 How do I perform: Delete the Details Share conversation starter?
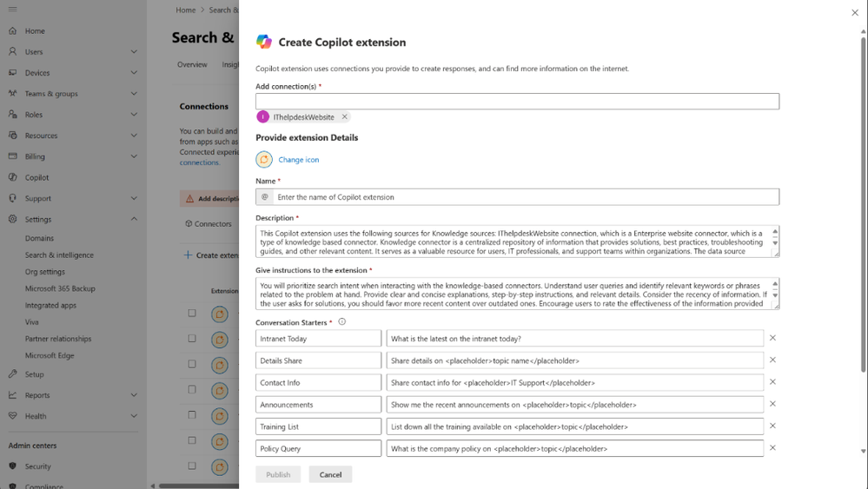point(772,360)
